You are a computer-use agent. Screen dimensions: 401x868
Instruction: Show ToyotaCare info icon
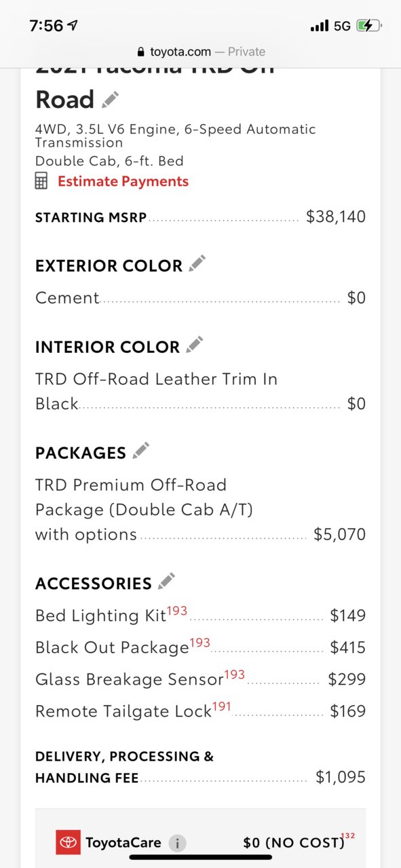pyautogui.click(x=176, y=844)
